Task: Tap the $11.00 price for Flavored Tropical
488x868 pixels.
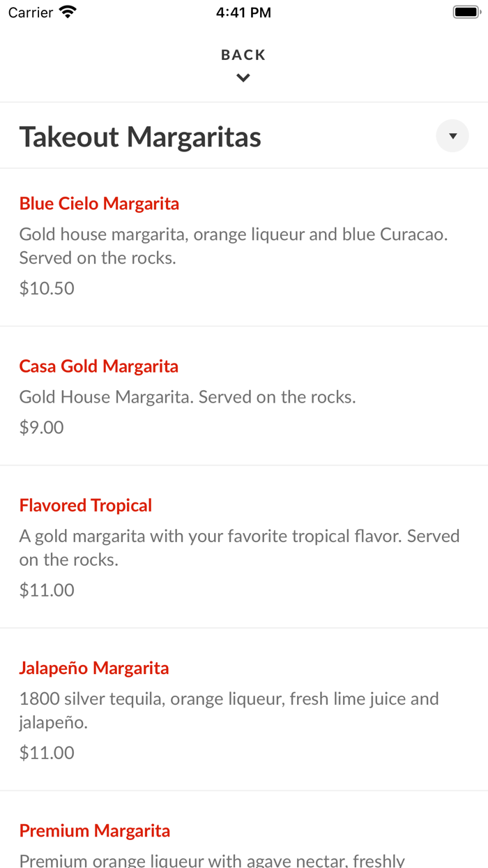Action: 46,590
